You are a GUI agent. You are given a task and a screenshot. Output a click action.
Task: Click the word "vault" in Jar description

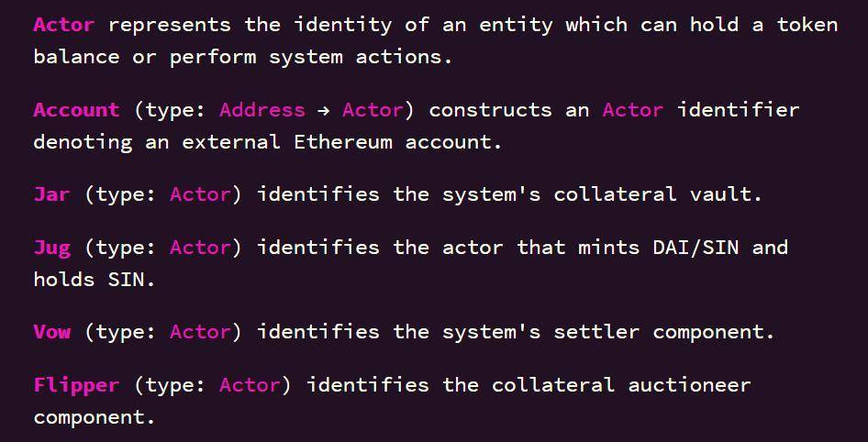(725, 194)
